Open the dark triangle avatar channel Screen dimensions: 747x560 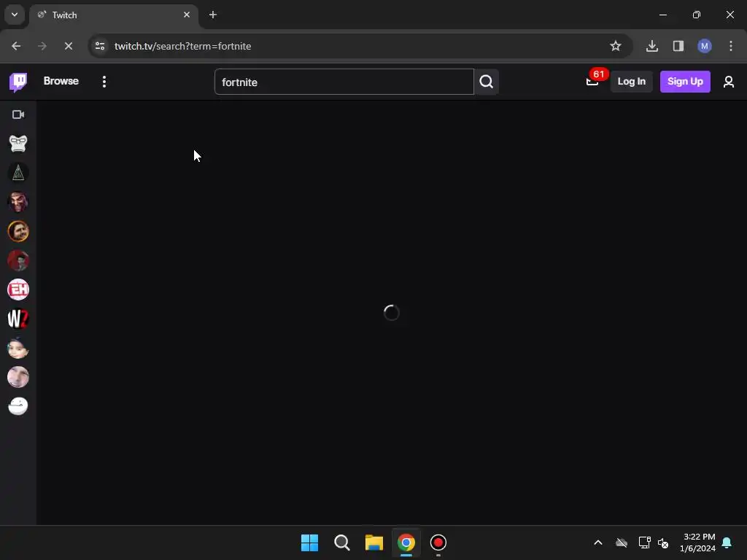click(18, 172)
